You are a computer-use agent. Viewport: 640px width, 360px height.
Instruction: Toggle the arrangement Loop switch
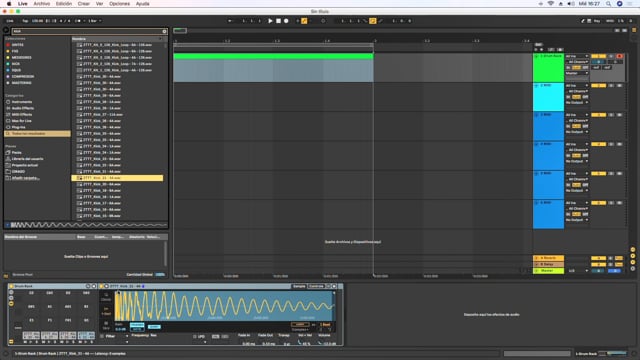tap(373, 21)
